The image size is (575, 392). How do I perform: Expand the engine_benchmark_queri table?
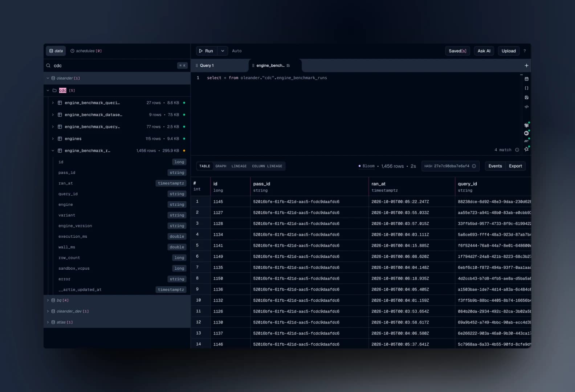coord(53,103)
